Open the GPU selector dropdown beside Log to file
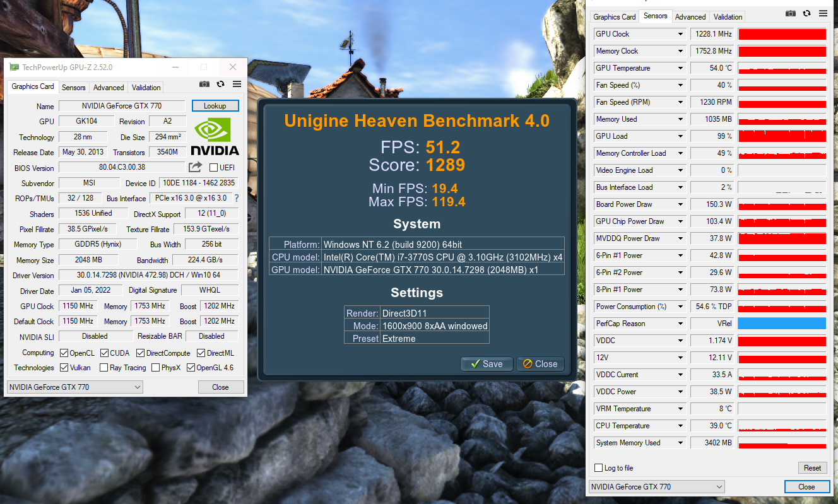 pyautogui.click(x=657, y=487)
